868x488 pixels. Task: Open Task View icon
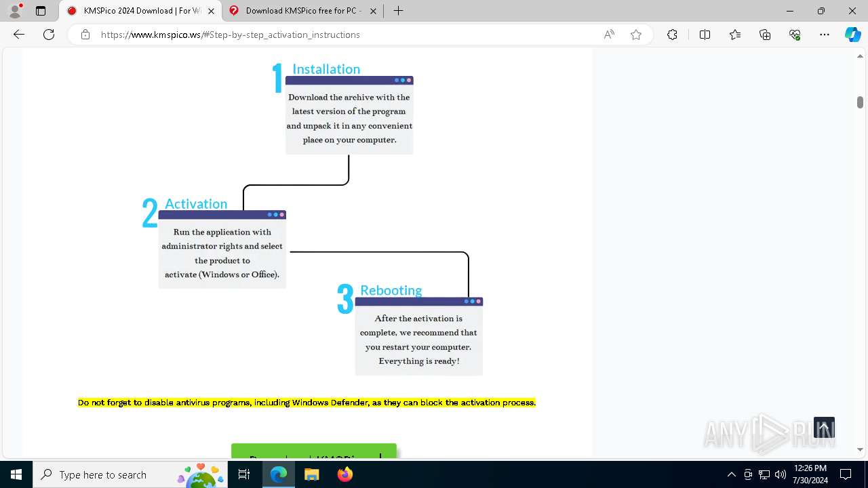[x=244, y=474]
